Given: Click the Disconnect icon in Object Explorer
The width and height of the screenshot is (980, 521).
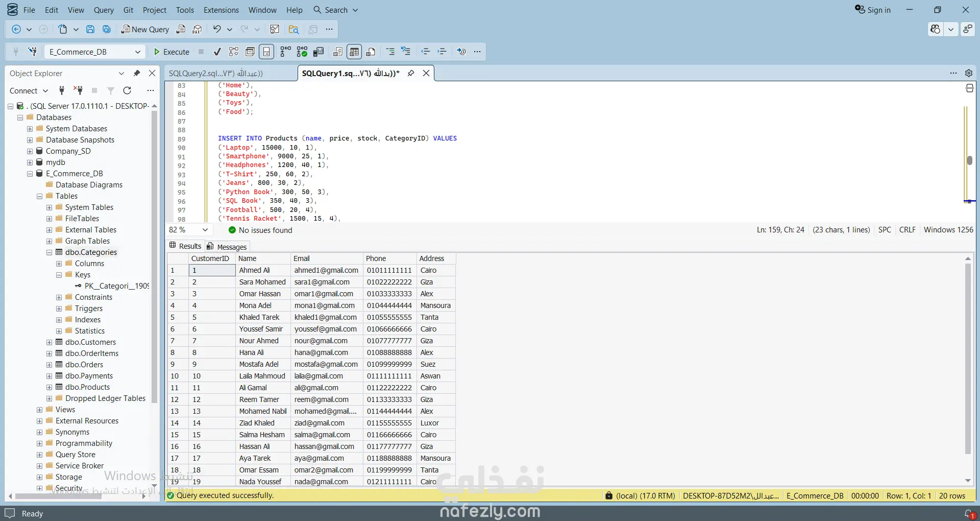Looking at the screenshot, I should 78,90.
